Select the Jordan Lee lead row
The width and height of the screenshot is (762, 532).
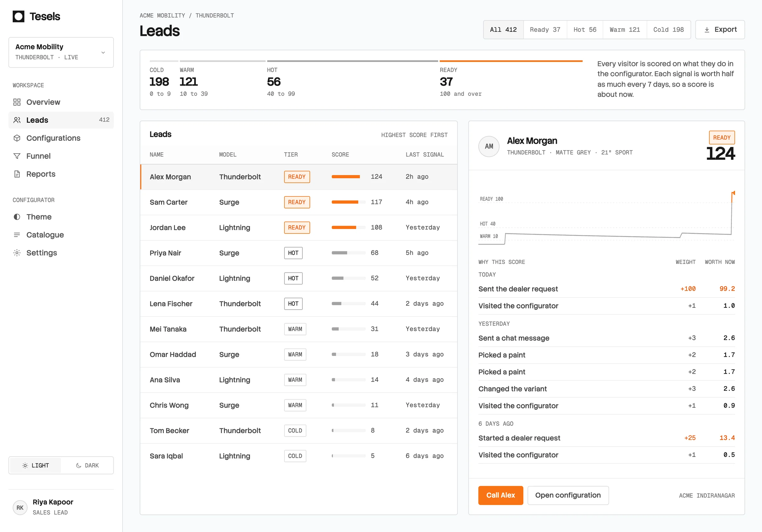pos(298,227)
